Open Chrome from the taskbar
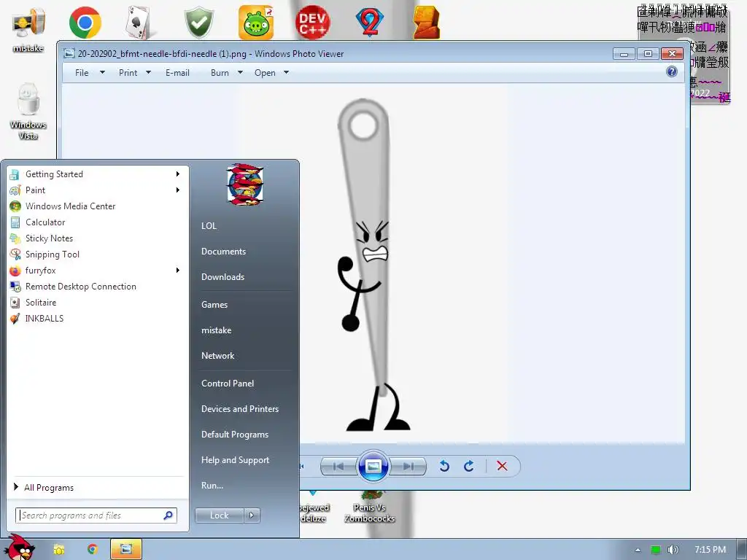Screen dimensions: 747x560 pos(93,549)
